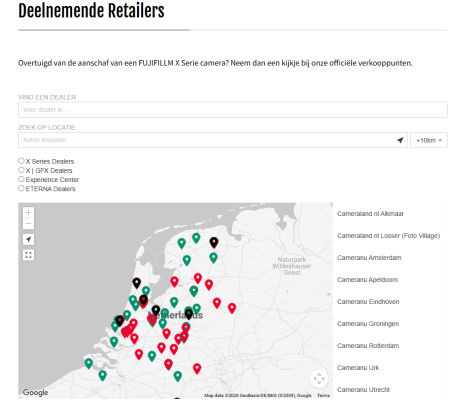Focus the Vind een dealer search field
The image size is (475, 403).
[233, 110]
